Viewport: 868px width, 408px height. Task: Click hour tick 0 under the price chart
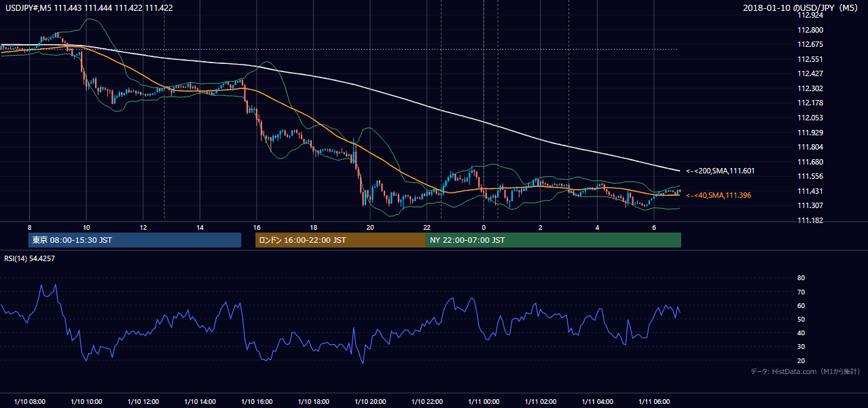(484, 227)
